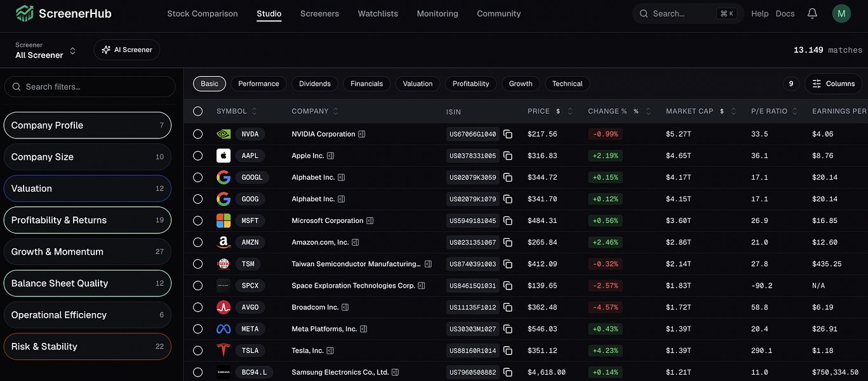Click the Meta company logo
Viewport: 868px width, 381px height.
(x=224, y=329)
